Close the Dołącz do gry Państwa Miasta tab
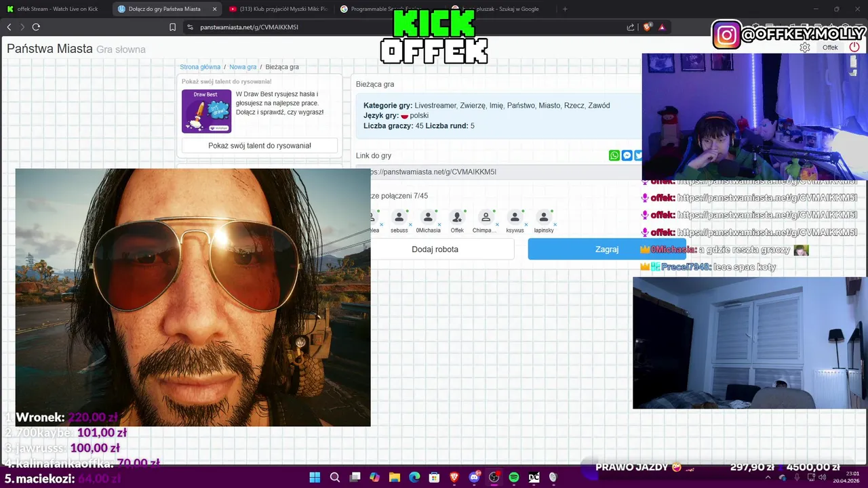 (215, 9)
